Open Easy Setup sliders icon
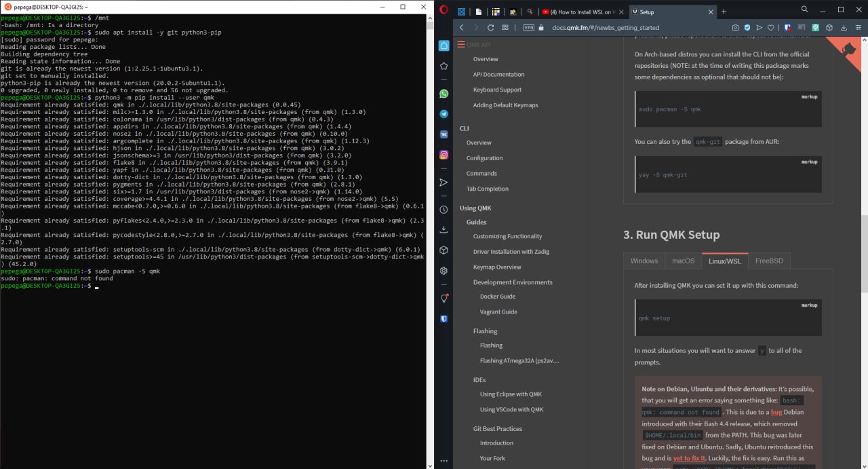The width and height of the screenshot is (868, 469). (x=858, y=28)
